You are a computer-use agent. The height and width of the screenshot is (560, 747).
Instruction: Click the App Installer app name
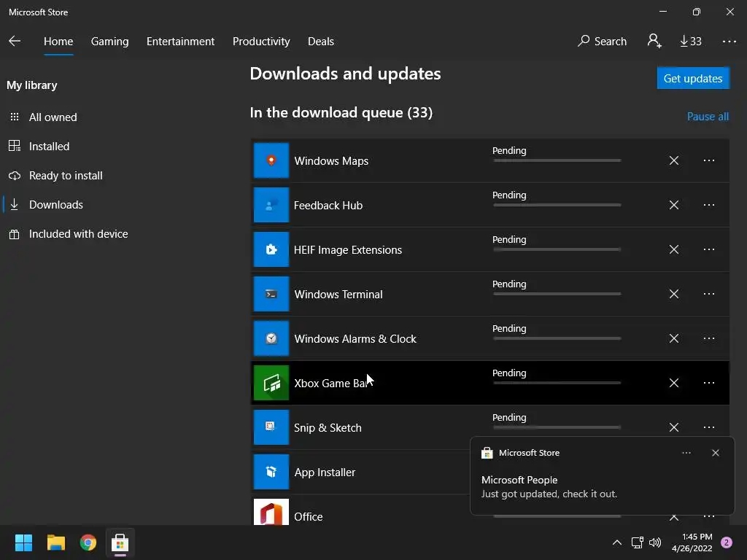pyautogui.click(x=325, y=472)
